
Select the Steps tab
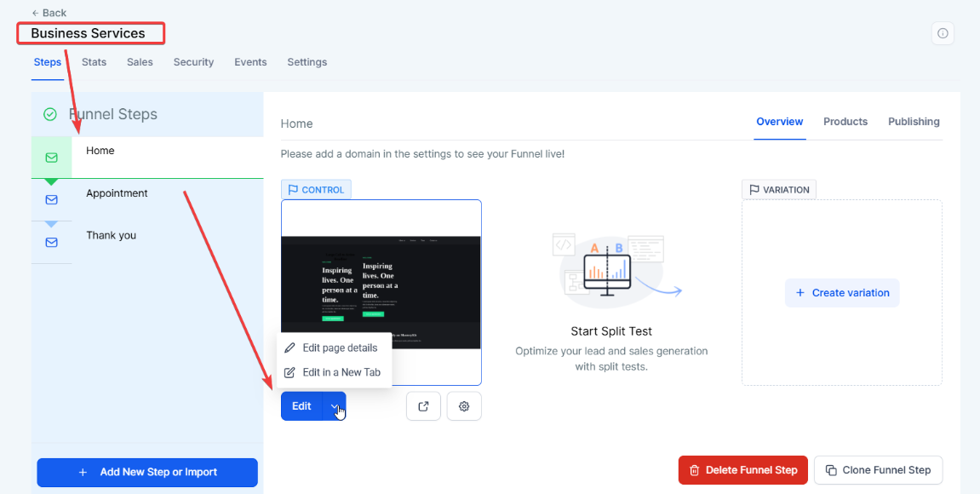pos(48,62)
